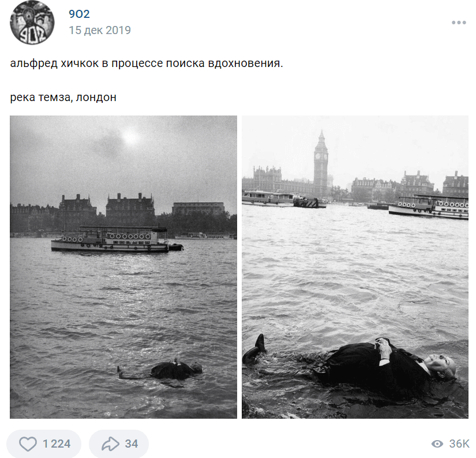This screenshot has width=476, height=458.
Task: Click the lifebuoy boat in the right photo
Action: tap(429, 207)
